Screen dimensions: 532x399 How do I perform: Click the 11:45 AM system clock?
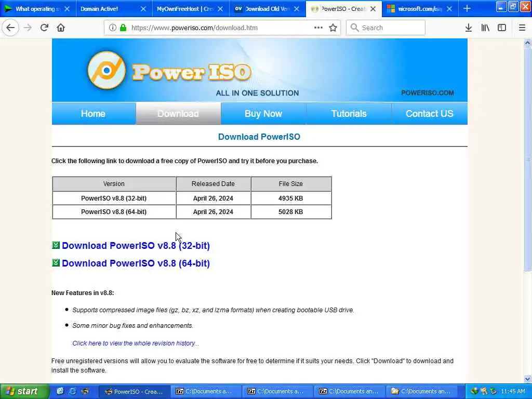[x=513, y=392]
